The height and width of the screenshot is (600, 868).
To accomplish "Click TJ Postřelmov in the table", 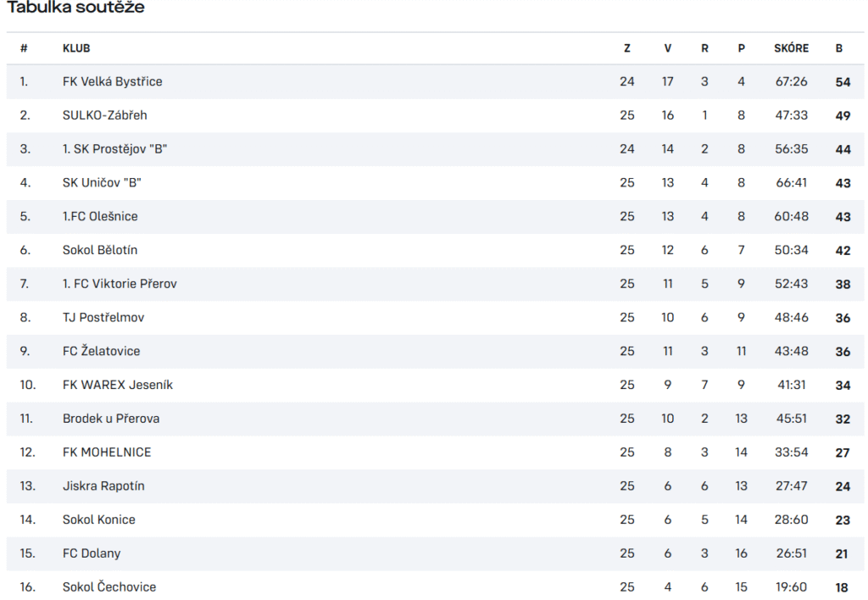I will pos(104,317).
